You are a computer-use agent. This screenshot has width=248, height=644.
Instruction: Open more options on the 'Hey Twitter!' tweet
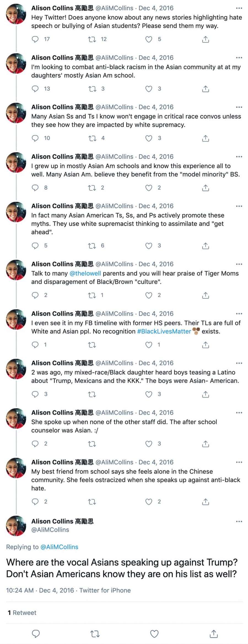239,8
